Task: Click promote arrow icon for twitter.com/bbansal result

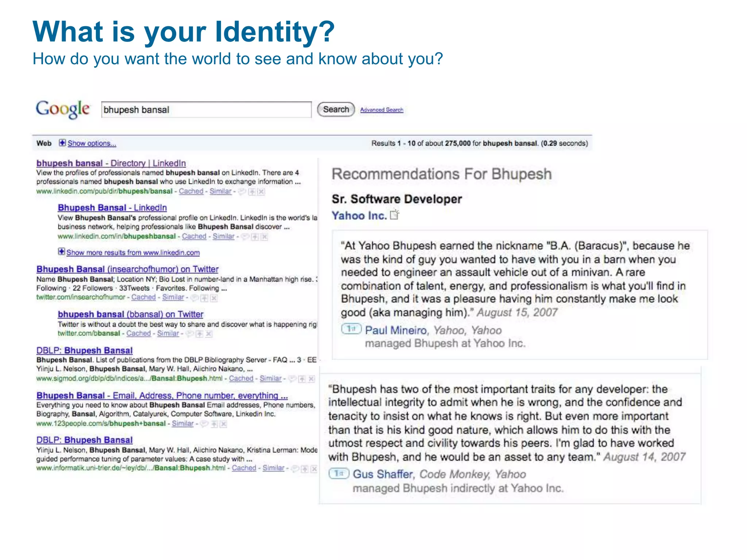Action: click(x=199, y=334)
